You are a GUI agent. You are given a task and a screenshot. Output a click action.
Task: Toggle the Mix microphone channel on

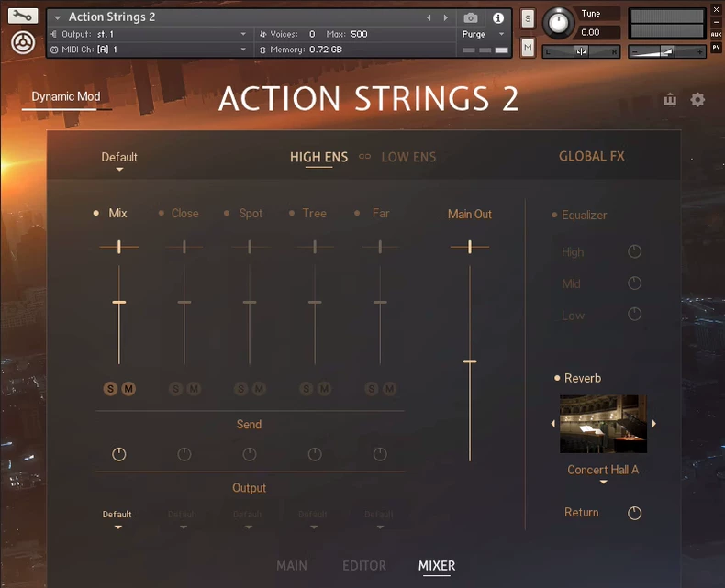pos(96,213)
